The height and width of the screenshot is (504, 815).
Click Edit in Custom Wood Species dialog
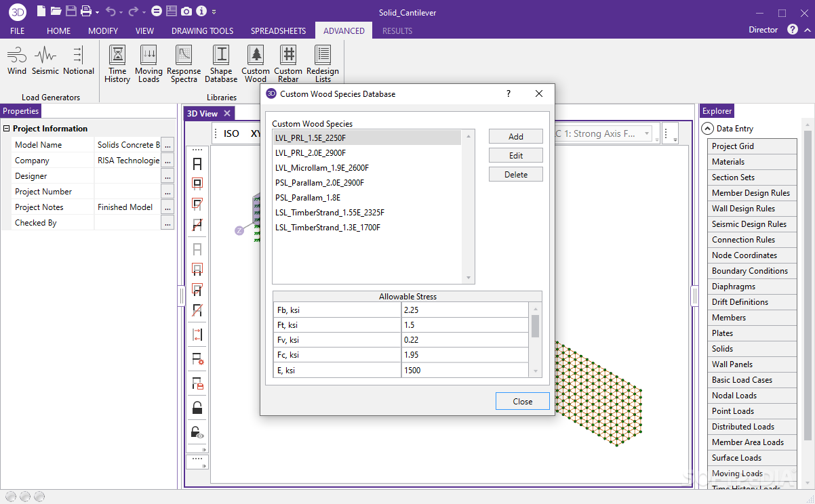click(x=516, y=155)
